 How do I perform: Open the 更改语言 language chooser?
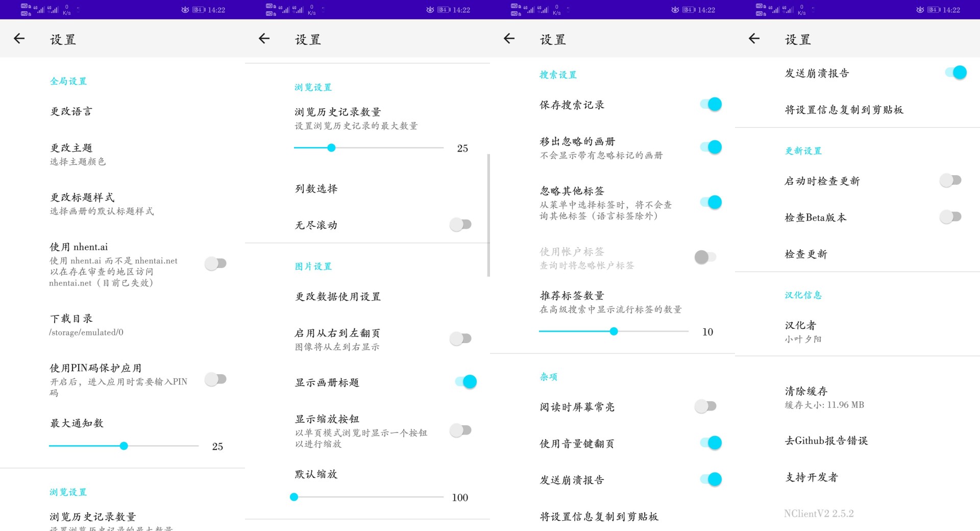pos(71,111)
